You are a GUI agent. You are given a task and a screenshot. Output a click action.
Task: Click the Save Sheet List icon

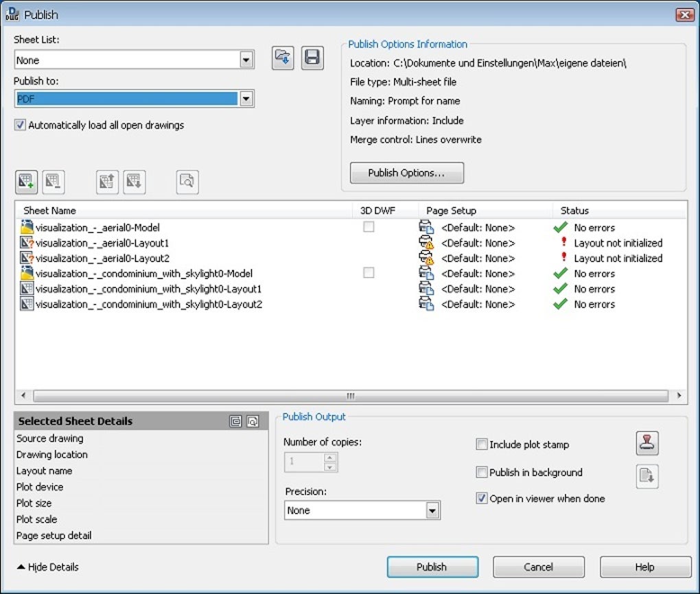[x=312, y=58]
